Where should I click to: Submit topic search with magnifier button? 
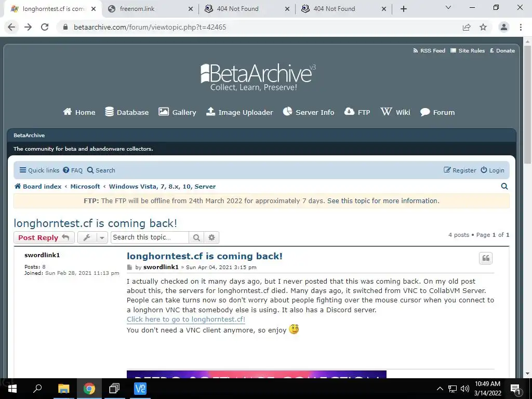tap(196, 237)
